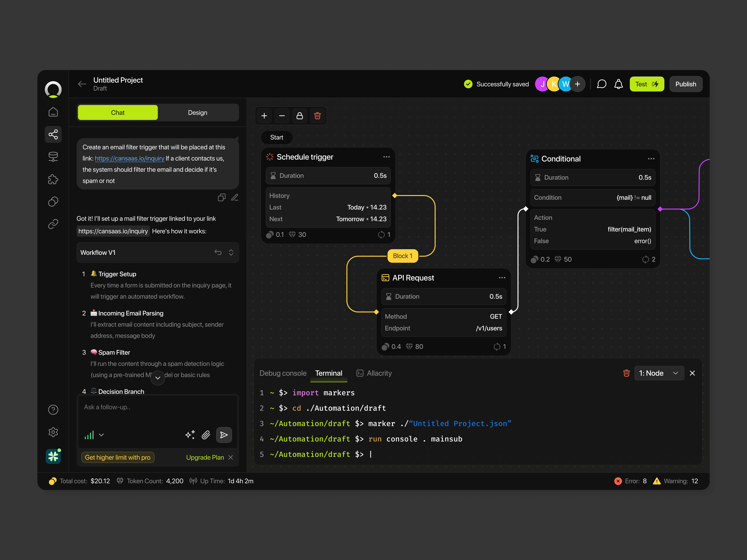Click the blue W collaborator avatar
This screenshot has height=560, width=747.
point(565,84)
